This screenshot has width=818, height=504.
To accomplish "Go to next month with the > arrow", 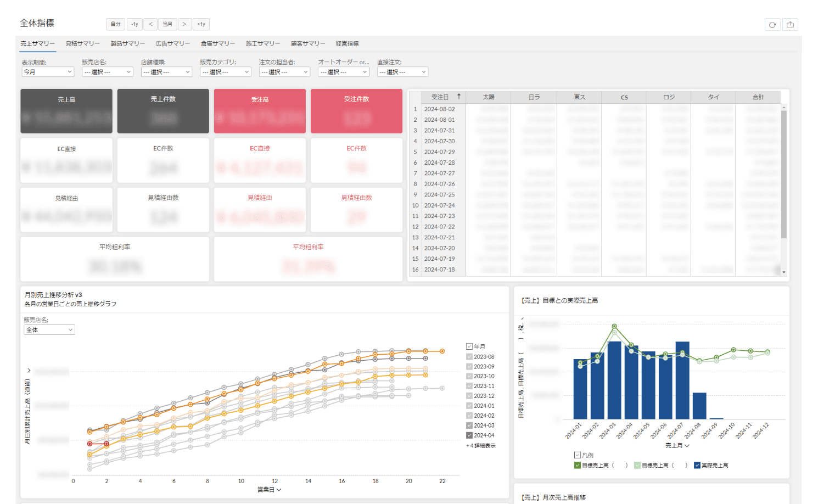I will 184,24.
